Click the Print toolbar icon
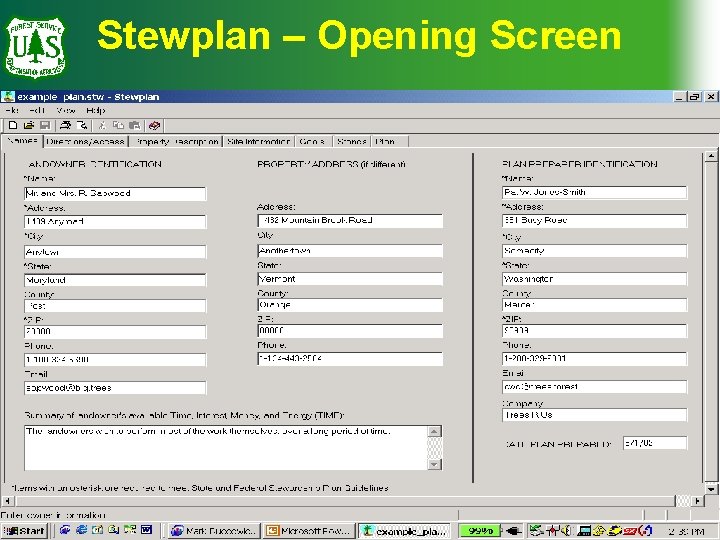Image resolution: width=720 pixels, height=540 pixels. 66,125
